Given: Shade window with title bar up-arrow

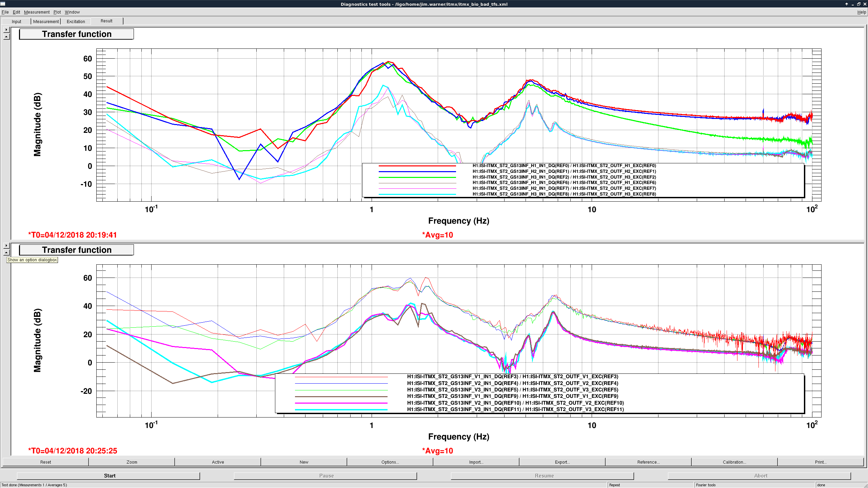Looking at the screenshot, I should [847, 4].
